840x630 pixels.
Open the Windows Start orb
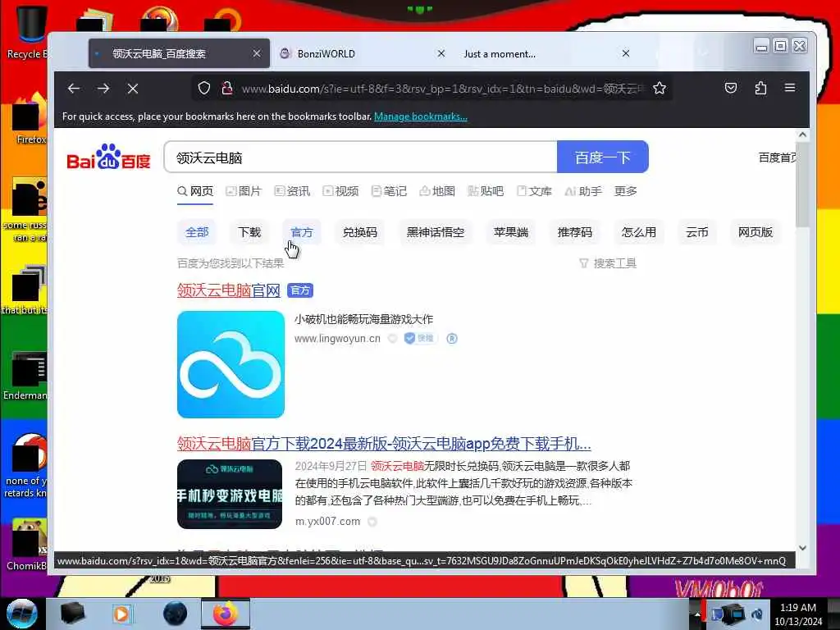[x=22, y=614]
